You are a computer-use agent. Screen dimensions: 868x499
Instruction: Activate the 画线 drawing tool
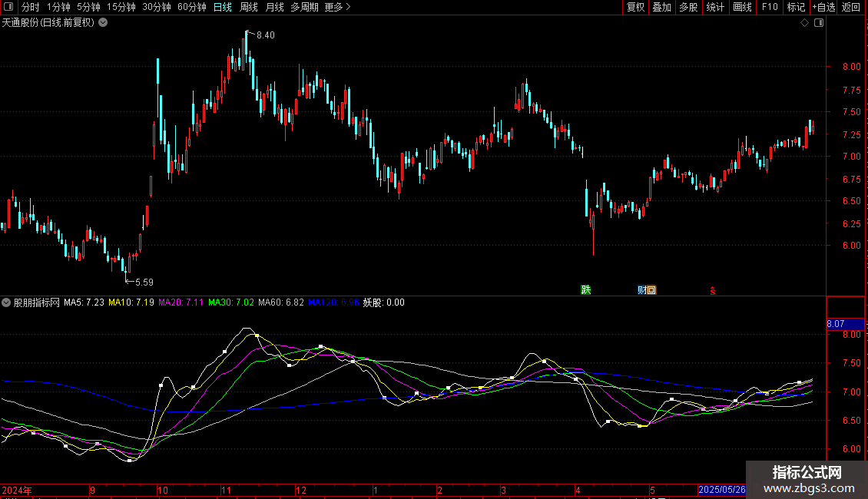pos(742,7)
